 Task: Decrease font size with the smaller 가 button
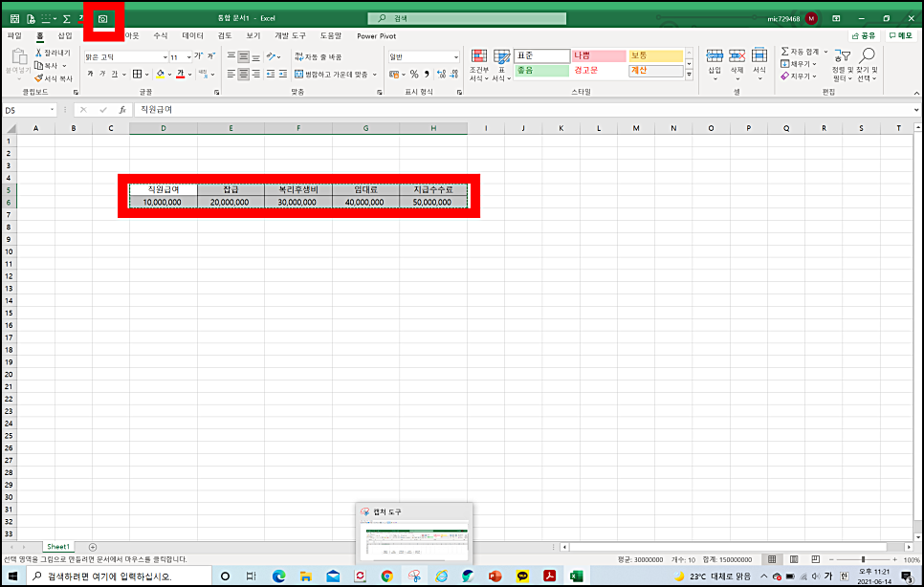[210, 56]
